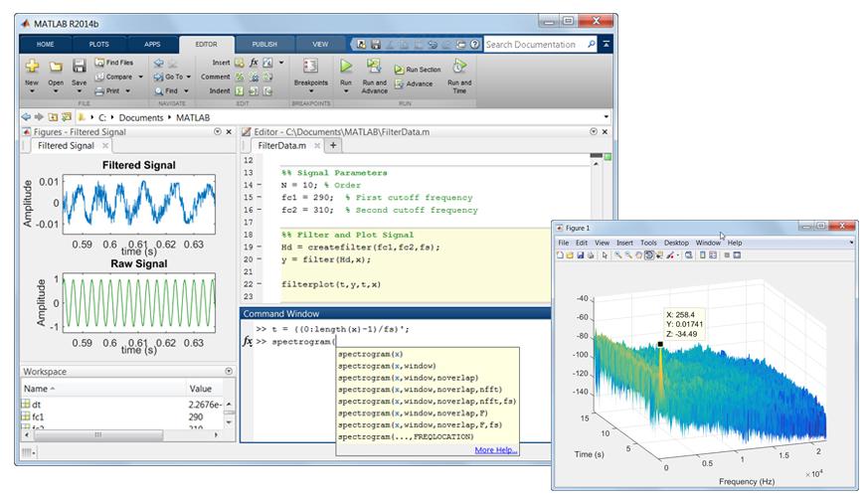Open the Insert menu in Figure 1

click(624, 243)
